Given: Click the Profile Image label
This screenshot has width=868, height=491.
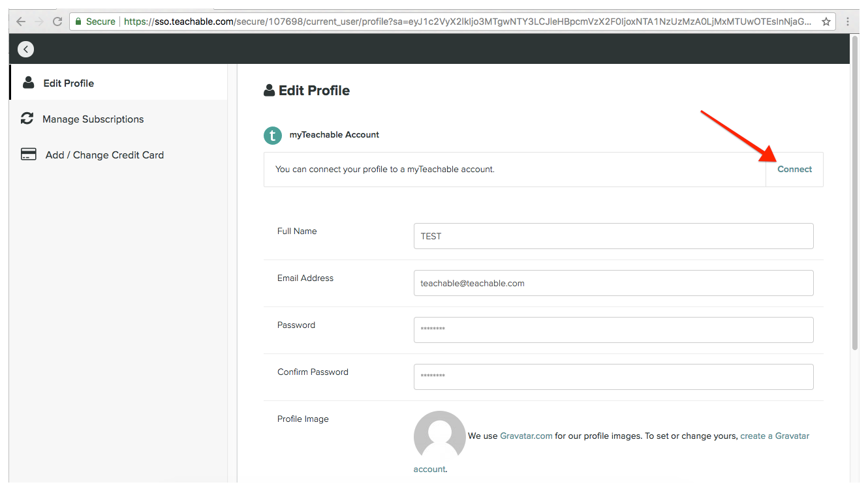Looking at the screenshot, I should (x=303, y=419).
